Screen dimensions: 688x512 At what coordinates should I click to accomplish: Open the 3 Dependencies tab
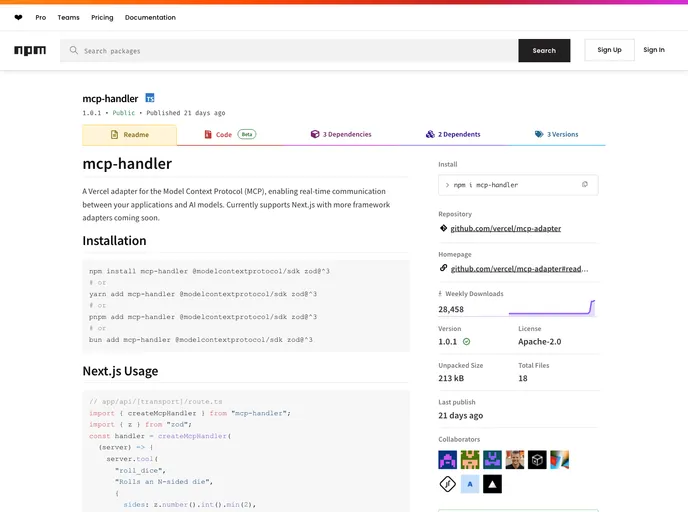(x=341, y=134)
